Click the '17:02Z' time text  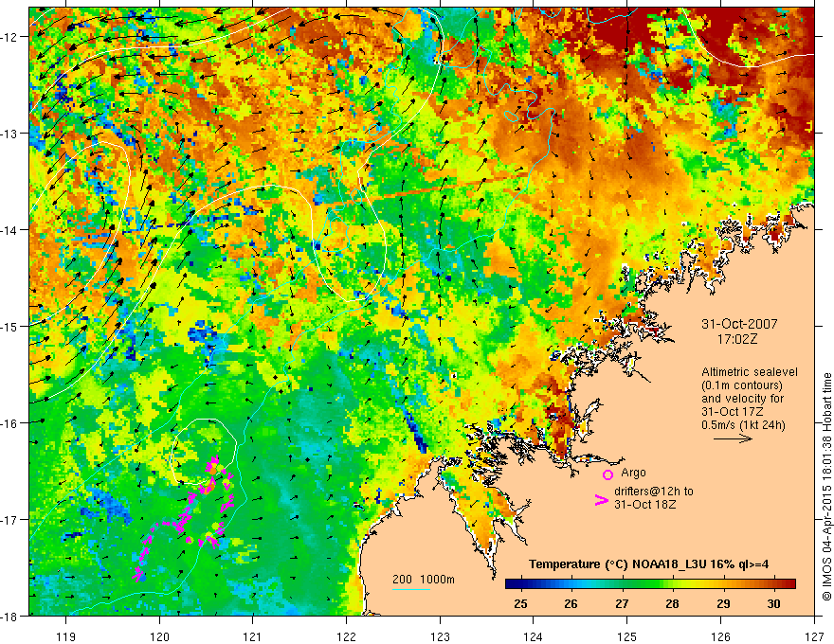click(736, 339)
